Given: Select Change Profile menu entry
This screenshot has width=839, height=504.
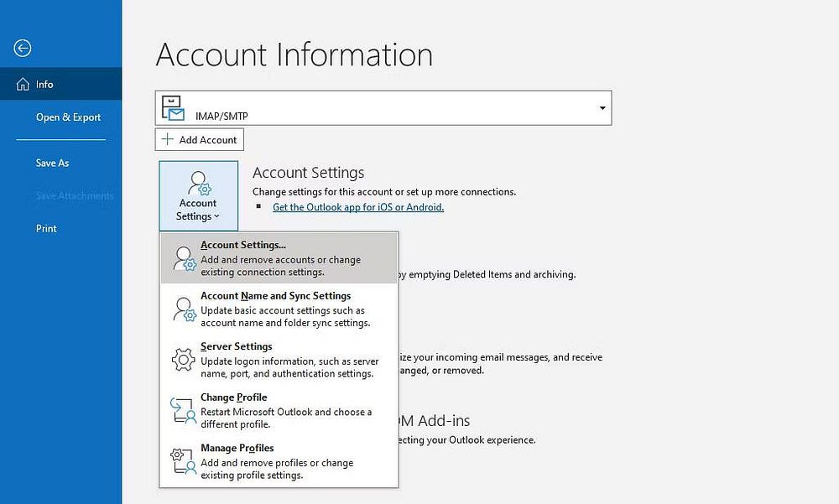Looking at the screenshot, I should click(x=279, y=410).
